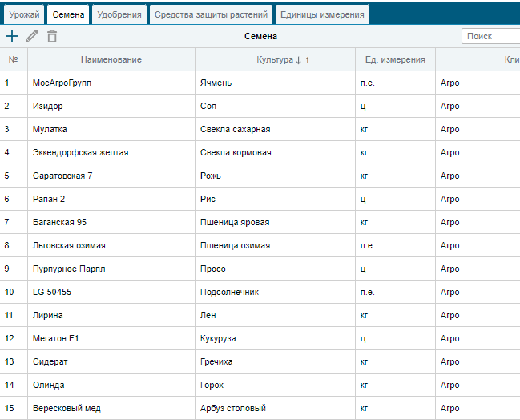Viewport: 520px width, 420px height.
Task: Select the Изидор seed name
Action: 48,106
